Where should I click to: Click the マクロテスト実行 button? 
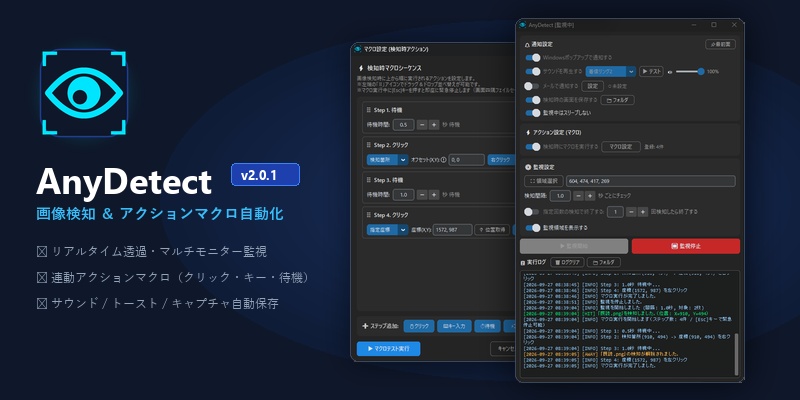[388, 349]
